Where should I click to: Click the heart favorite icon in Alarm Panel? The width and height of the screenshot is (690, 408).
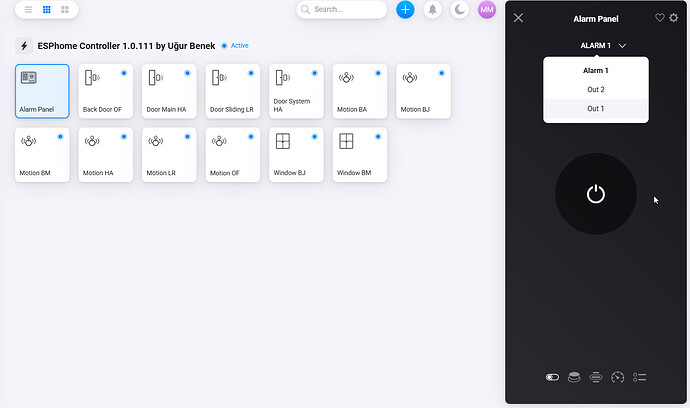point(660,18)
